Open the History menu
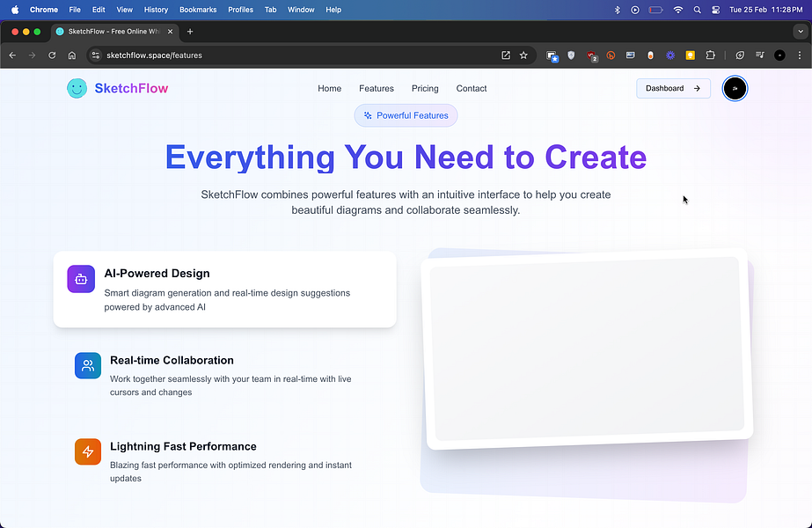Viewport: 812px width, 528px height. tap(156, 10)
